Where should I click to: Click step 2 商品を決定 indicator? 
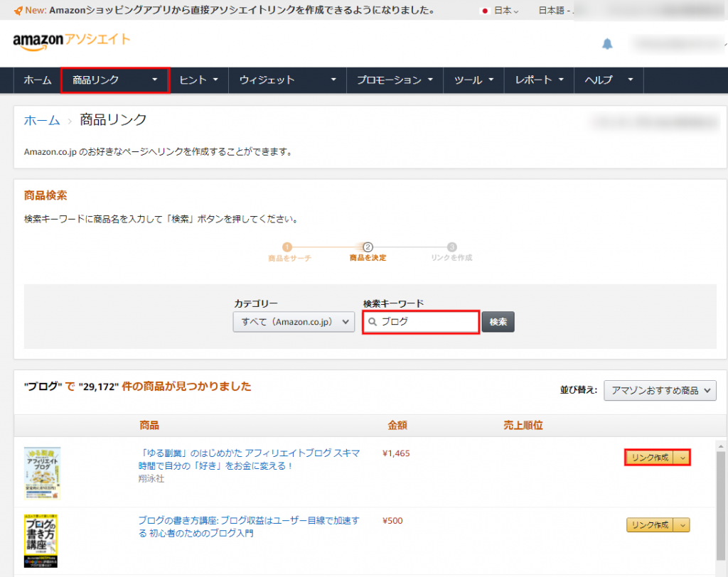pos(368,252)
